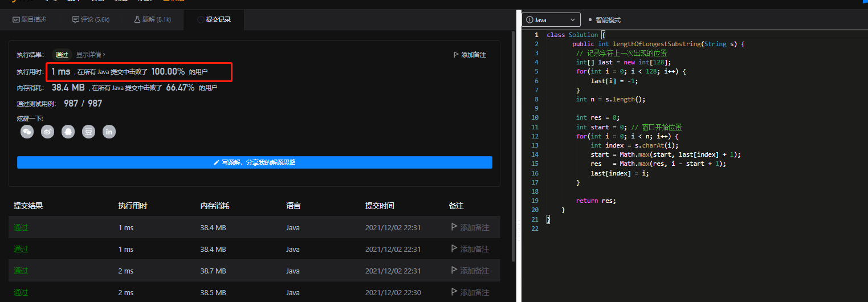The width and height of the screenshot is (868, 302).
Task: Share result via Weibo icon
Action: tap(47, 132)
